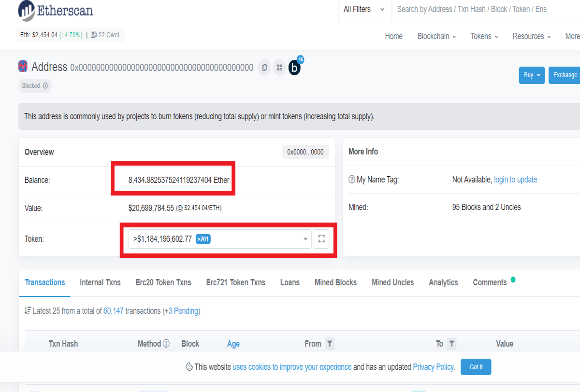
Task: Open the fullscreen token holdings icon
Action: point(321,239)
